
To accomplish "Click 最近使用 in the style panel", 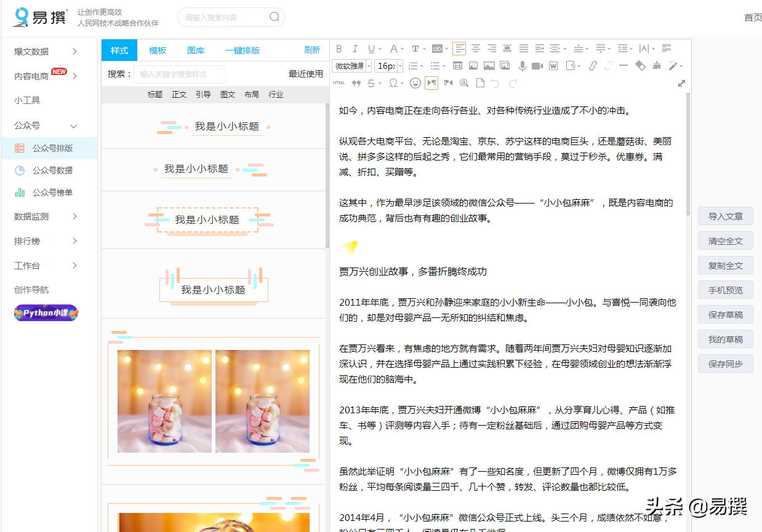I will (x=306, y=74).
